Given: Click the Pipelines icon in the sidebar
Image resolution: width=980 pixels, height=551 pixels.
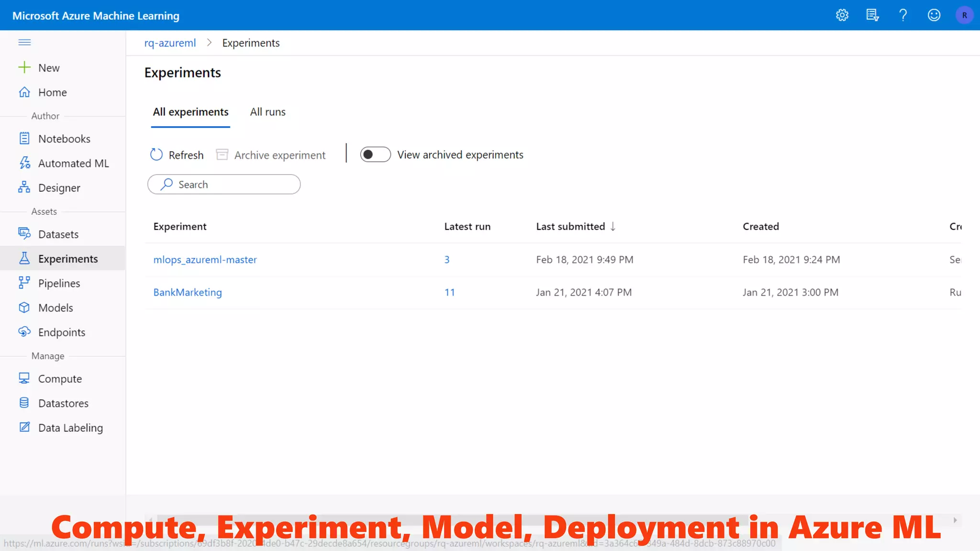Looking at the screenshot, I should point(24,283).
